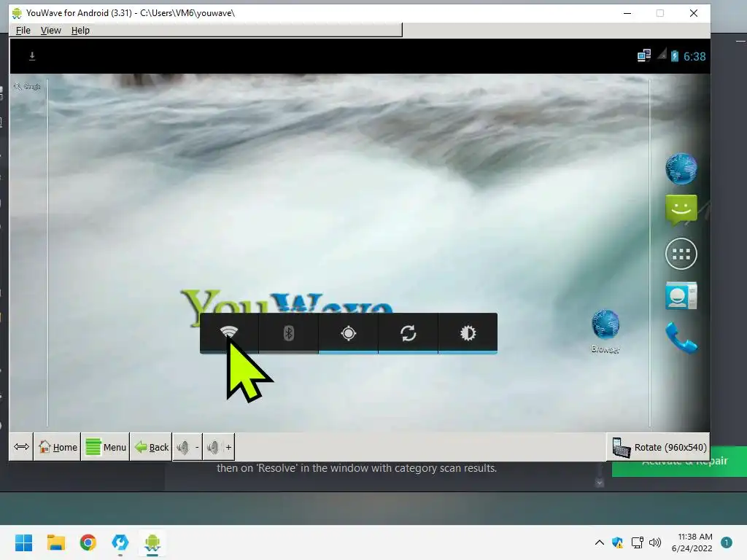The width and height of the screenshot is (747, 560).
Task: Click the Android clock showing 6:38
Action: click(x=694, y=57)
